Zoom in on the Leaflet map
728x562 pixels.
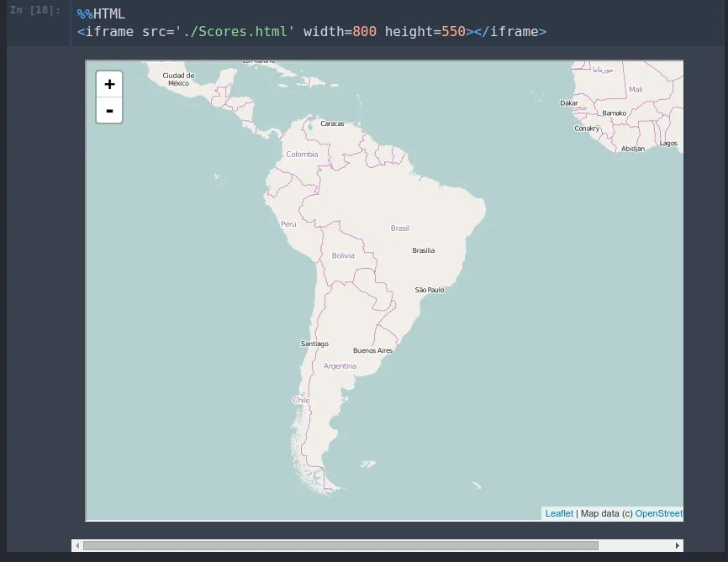click(109, 85)
